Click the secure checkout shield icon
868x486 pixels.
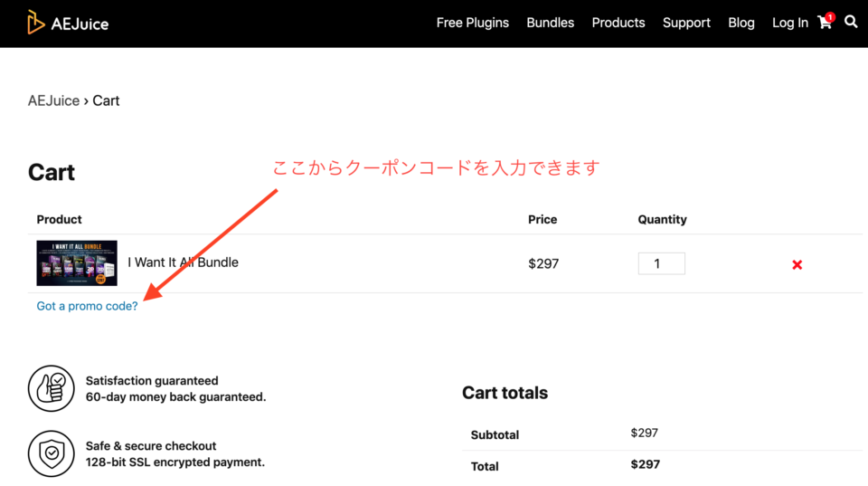tap(51, 453)
